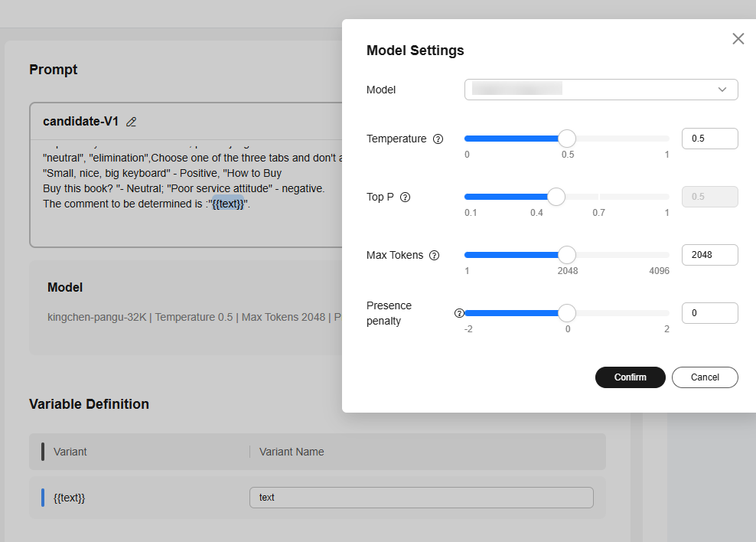Click the Max Tokens help icon
This screenshot has width=756, height=542.
[x=434, y=256]
